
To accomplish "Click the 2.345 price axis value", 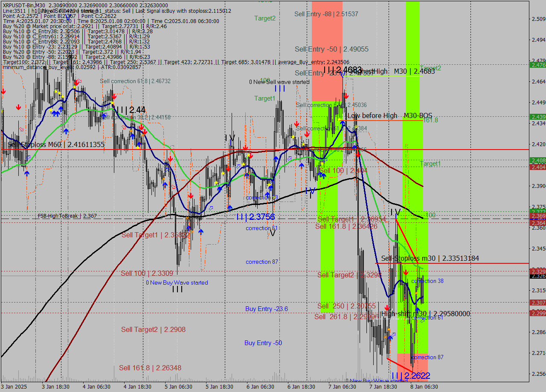I will click(x=538, y=248).
